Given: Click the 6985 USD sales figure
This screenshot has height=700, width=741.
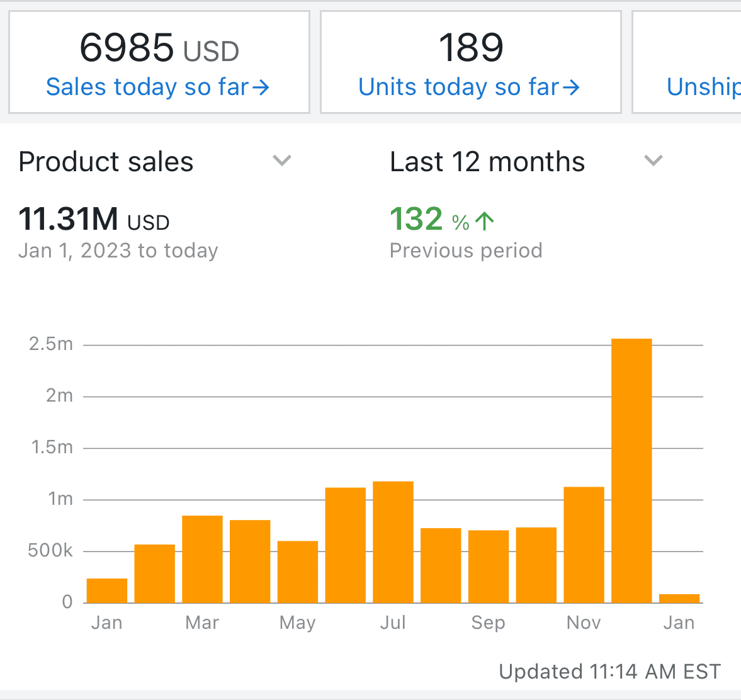Looking at the screenshot, I should click(159, 48).
